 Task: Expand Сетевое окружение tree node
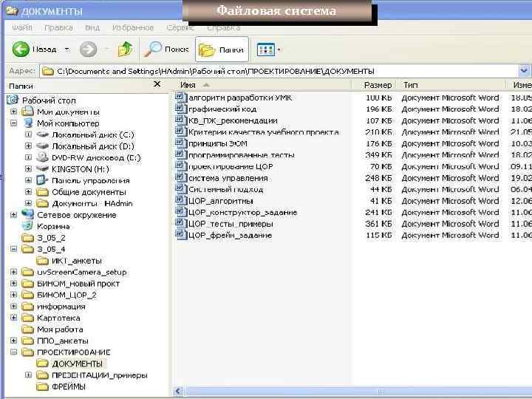(x=13, y=215)
